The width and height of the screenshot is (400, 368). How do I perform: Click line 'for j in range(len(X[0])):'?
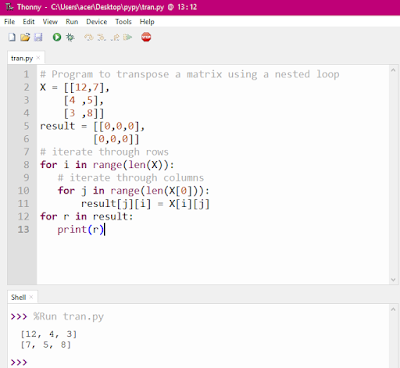tap(133, 191)
